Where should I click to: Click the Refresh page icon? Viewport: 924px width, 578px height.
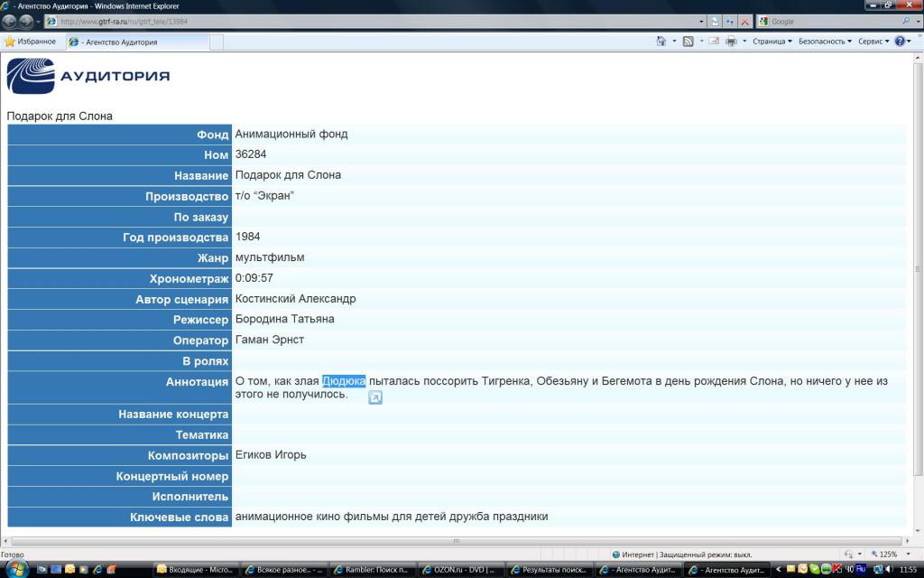point(730,21)
